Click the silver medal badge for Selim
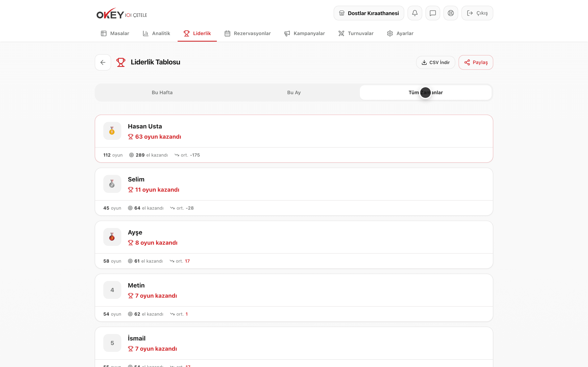Viewport: 588px width, 367px height. (x=112, y=184)
